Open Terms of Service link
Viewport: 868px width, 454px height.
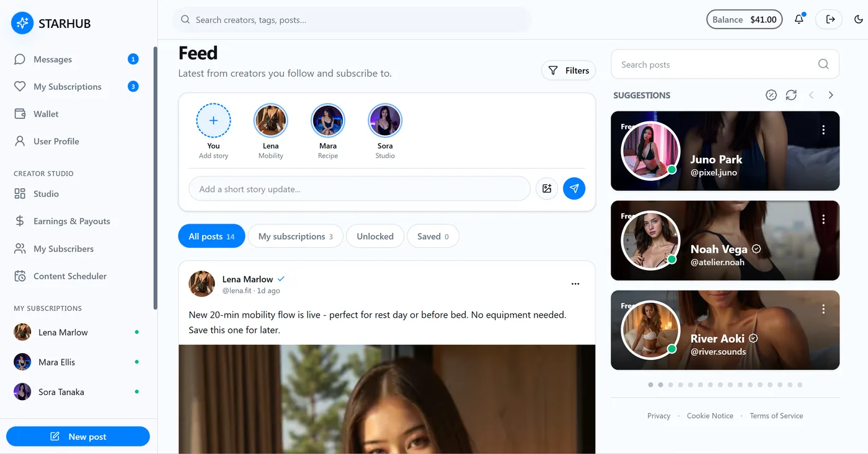[x=776, y=416]
